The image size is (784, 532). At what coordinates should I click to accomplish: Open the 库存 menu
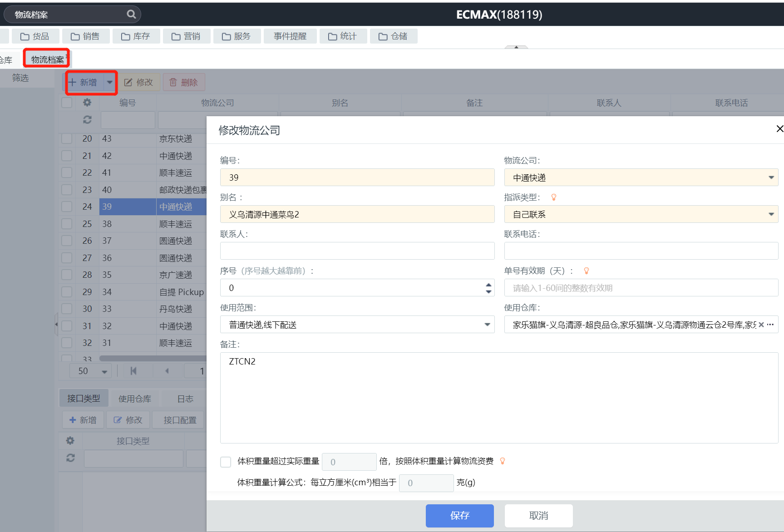(x=136, y=36)
